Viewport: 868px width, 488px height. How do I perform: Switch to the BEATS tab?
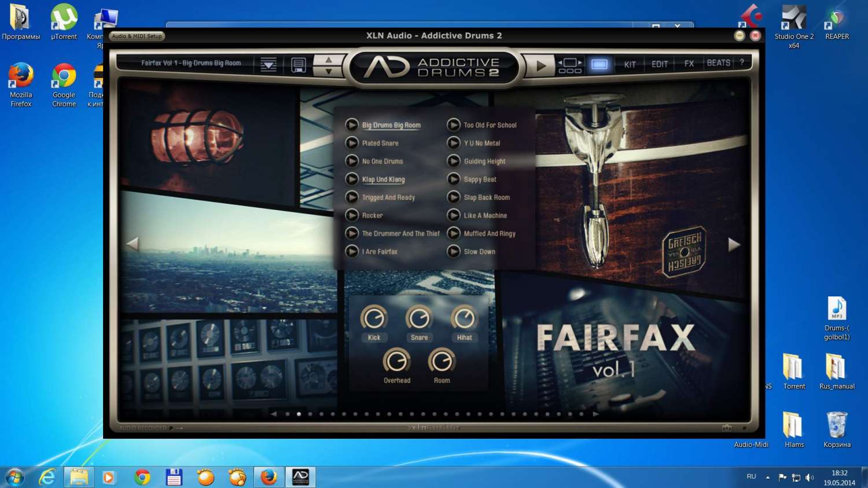pos(718,63)
